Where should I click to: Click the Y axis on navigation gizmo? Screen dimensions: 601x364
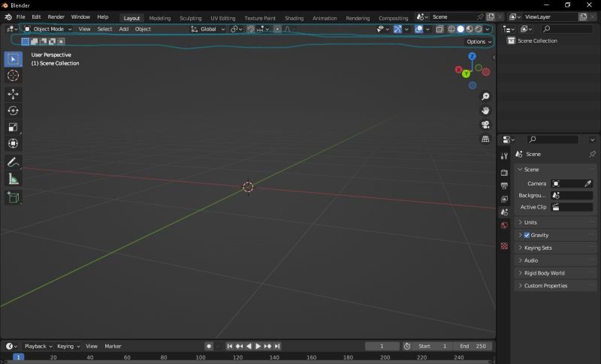click(x=466, y=74)
